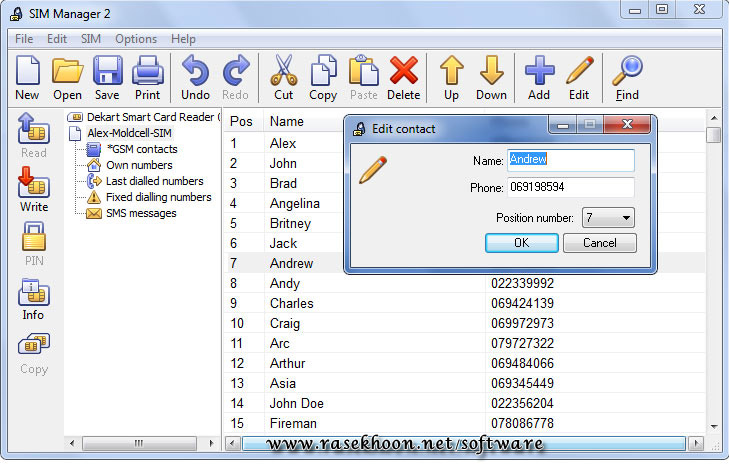729x465 pixels.
Task: Cut selected contact with scissors icon
Action: click(284, 77)
